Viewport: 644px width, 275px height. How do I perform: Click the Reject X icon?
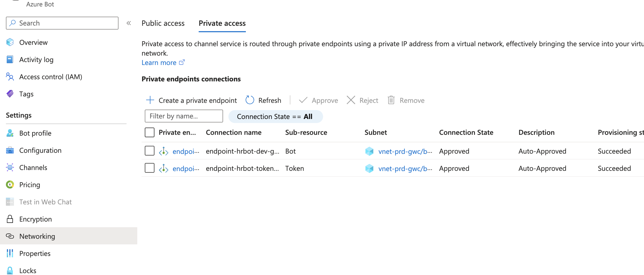click(351, 100)
